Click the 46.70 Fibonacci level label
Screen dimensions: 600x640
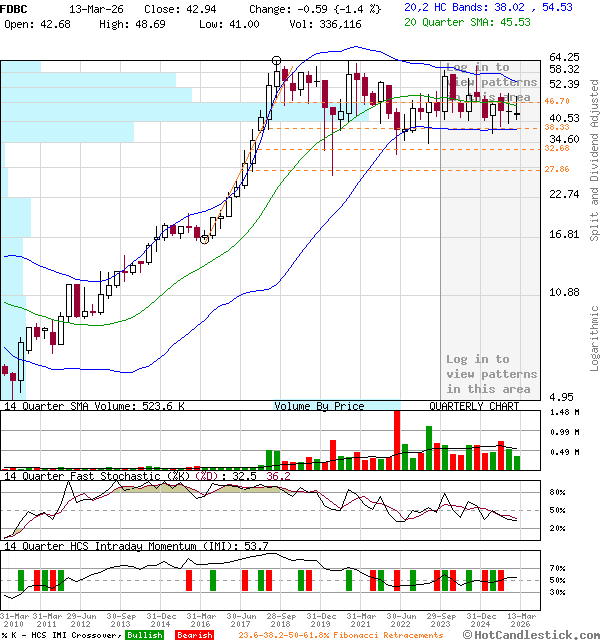pyautogui.click(x=557, y=101)
